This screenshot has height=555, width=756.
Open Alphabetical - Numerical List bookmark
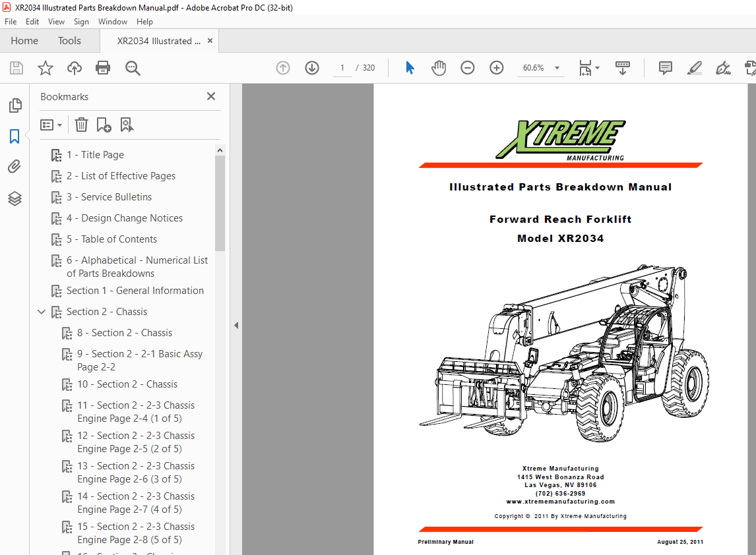(x=137, y=267)
